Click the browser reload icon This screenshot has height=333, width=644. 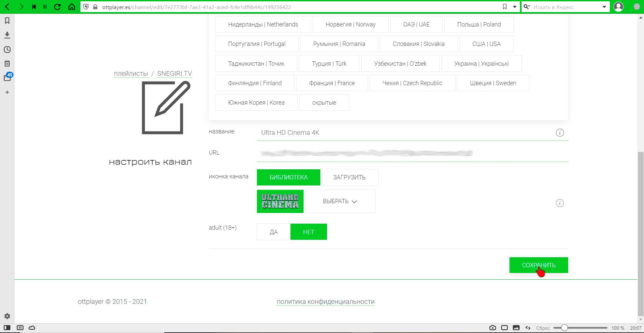point(57,7)
